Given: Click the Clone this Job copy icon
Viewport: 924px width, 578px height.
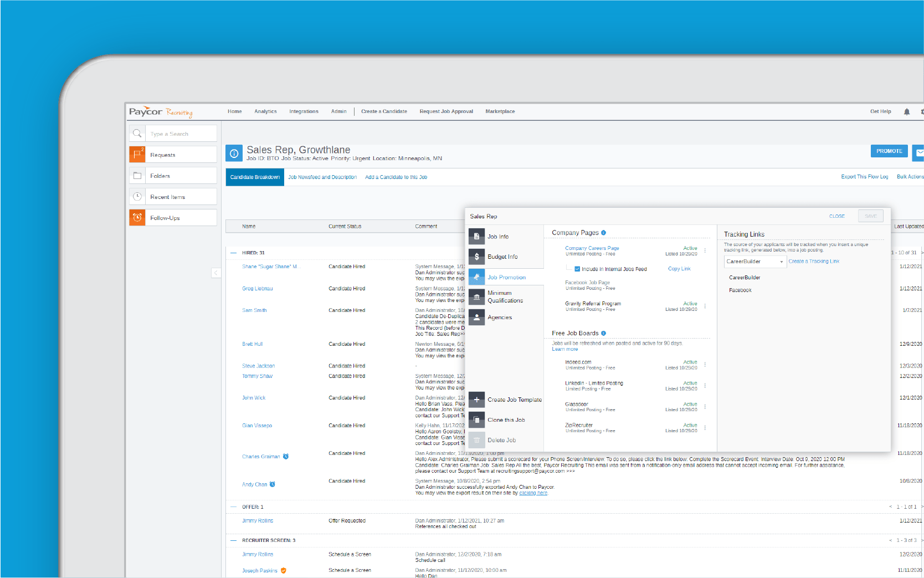Looking at the screenshot, I should tap(476, 420).
